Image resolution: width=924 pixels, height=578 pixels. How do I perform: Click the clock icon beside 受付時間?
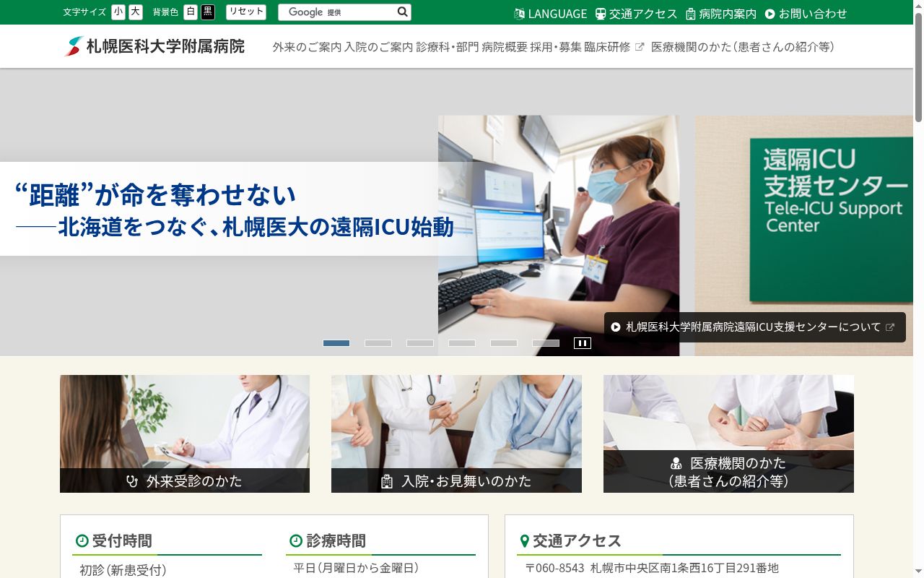(x=82, y=541)
